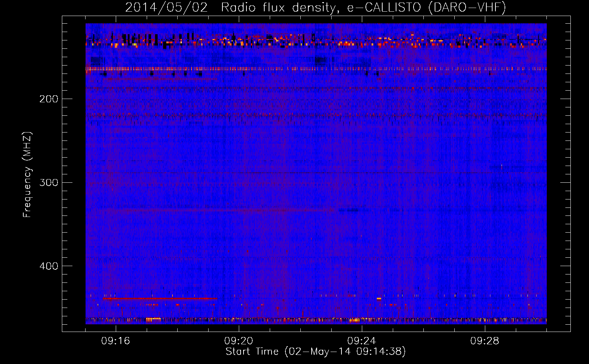Image resolution: width=589 pixels, height=364 pixels.
Task: Click the long red horizontal line in the spectrogram
Action: (160, 298)
